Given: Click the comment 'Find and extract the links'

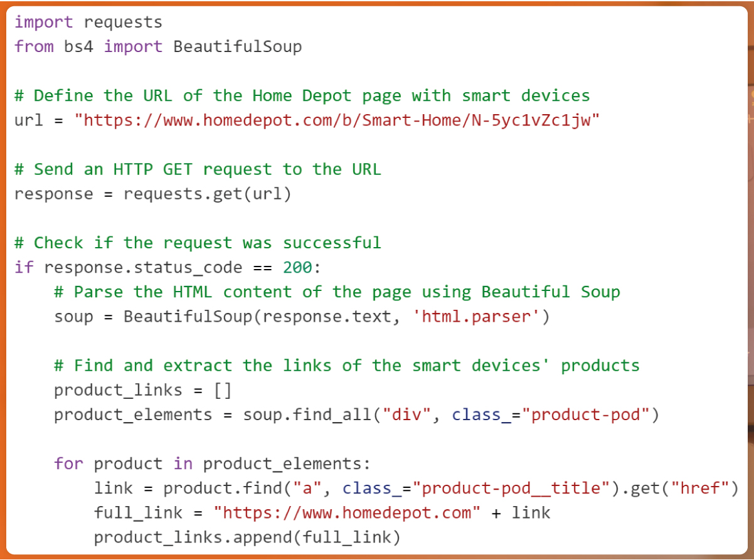Looking at the screenshot, I should 347,366.
